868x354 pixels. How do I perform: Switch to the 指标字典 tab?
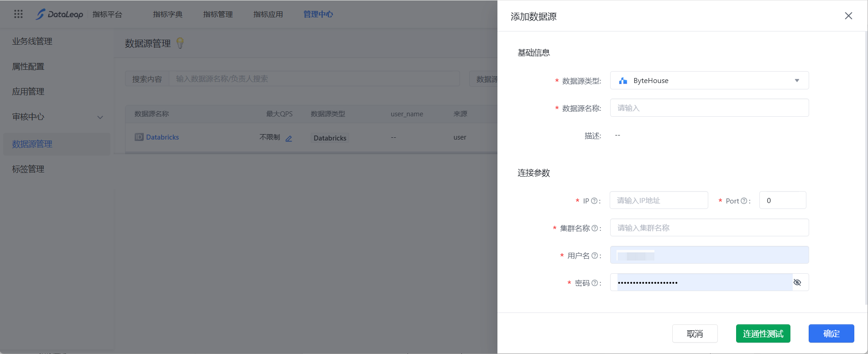pos(167,14)
